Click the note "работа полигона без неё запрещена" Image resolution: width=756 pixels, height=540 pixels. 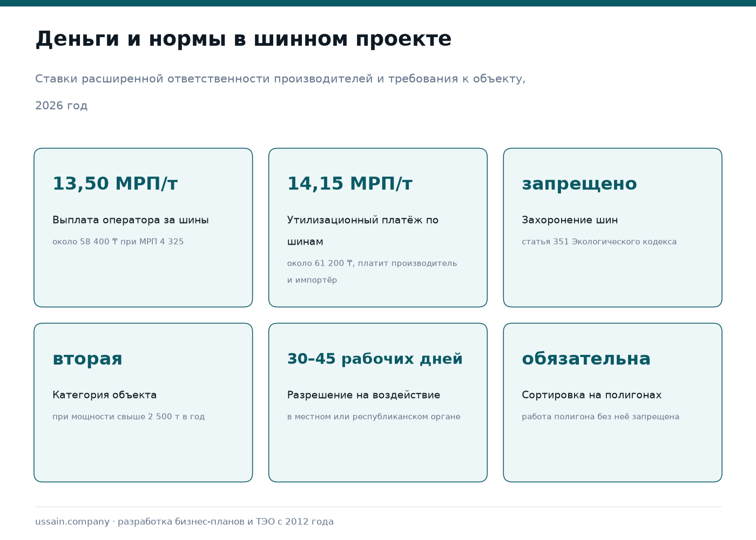click(600, 417)
